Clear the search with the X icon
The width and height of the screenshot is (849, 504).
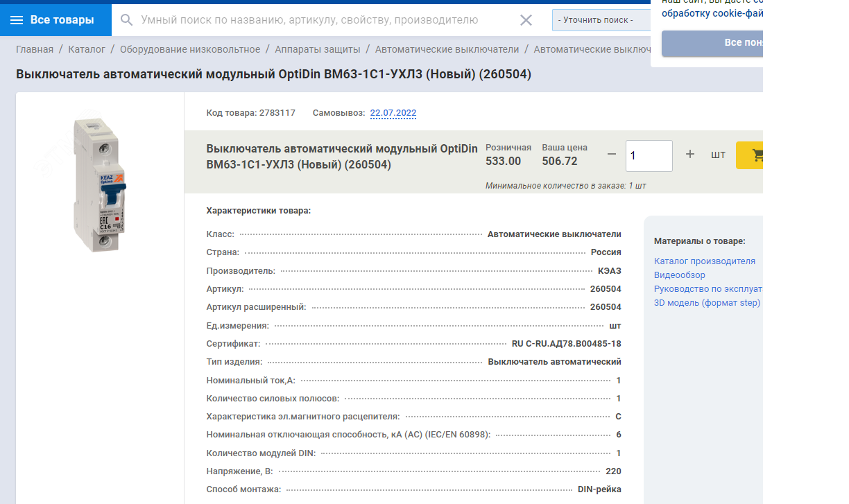(526, 20)
